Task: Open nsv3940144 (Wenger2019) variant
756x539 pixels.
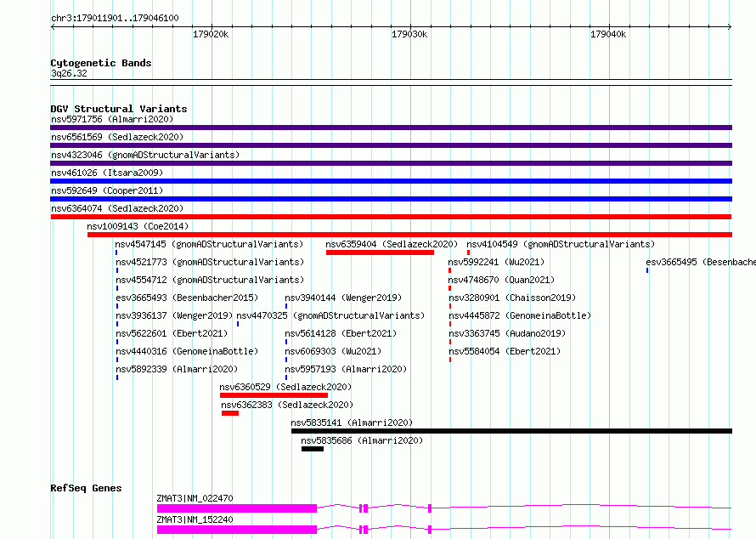Action: (343, 298)
